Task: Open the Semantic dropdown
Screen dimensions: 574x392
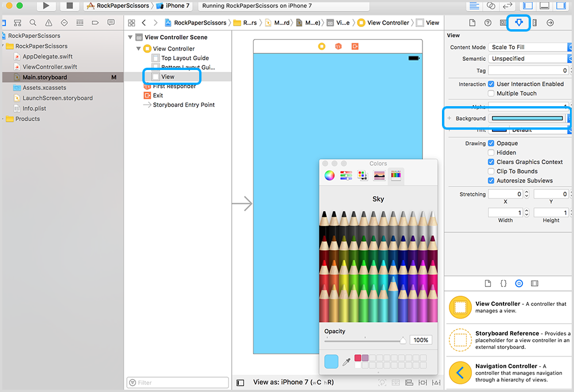Action: click(x=529, y=59)
